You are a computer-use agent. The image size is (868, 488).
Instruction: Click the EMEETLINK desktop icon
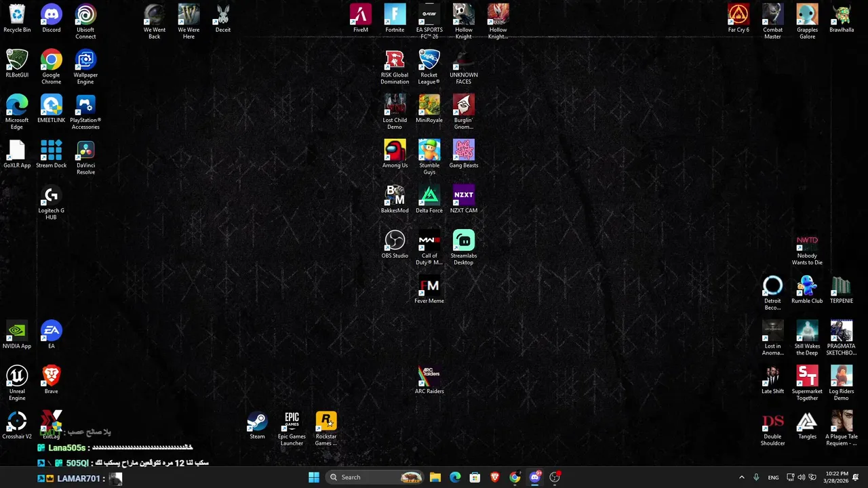click(52, 109)
